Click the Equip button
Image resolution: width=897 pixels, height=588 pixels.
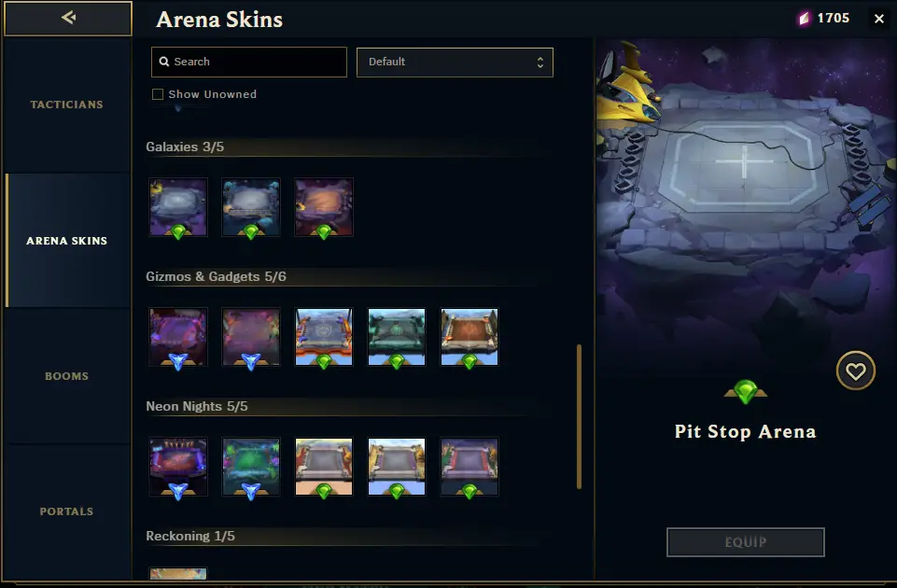746,542
